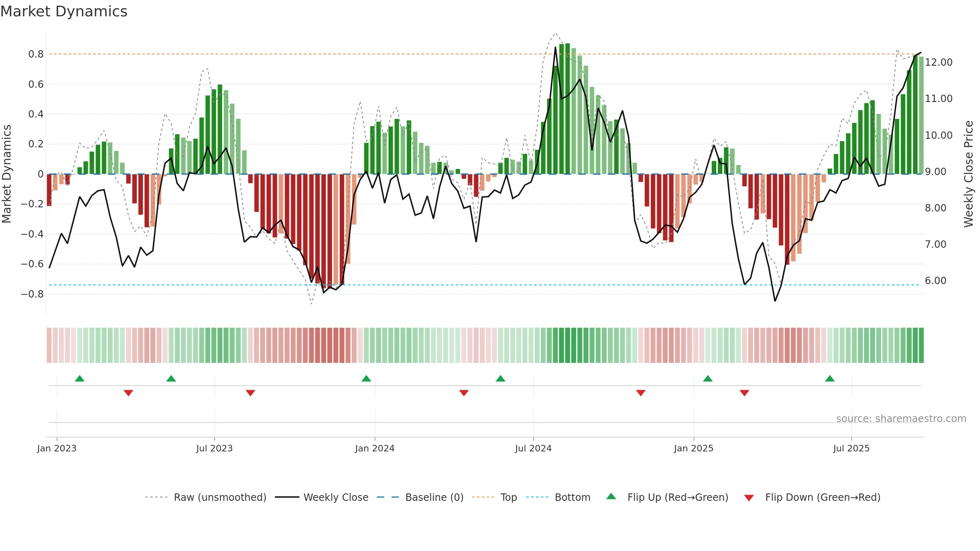Click the deepest red bar in late 2023
980x551 pixels.
[x=330, y=231]
